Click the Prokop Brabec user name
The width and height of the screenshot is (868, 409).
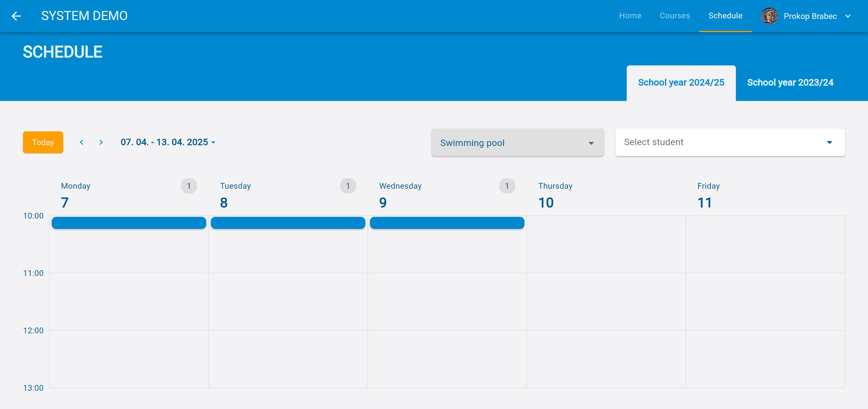810,16
